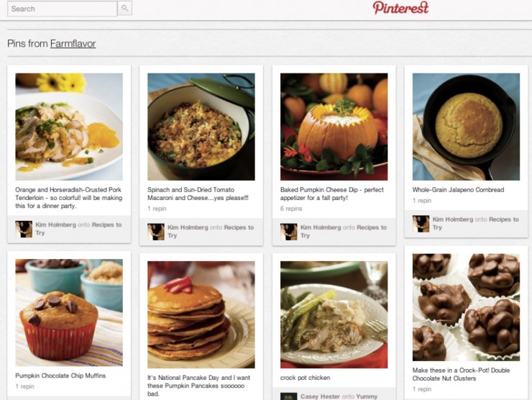
Task: Open the Farmflavor source link
Action: [x=73, y=43]
